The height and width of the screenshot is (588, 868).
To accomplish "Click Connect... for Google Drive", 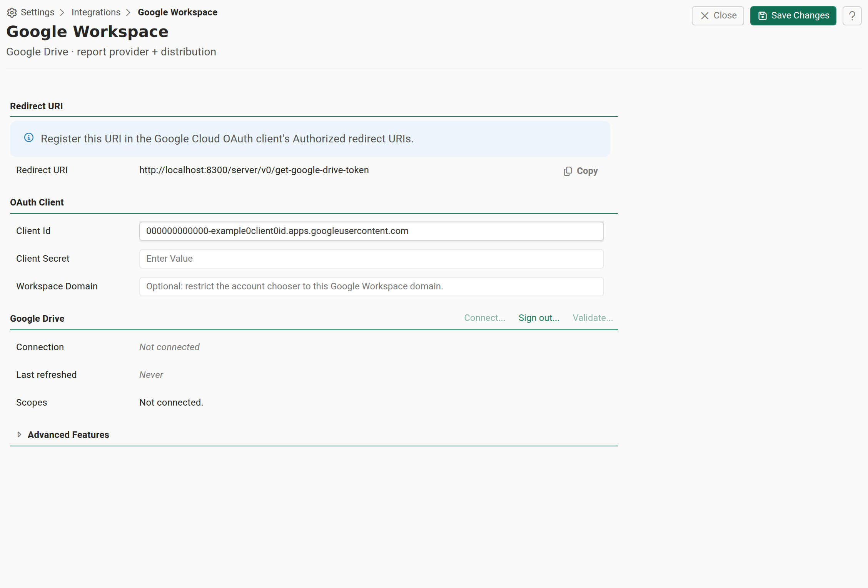I will [484, 318].
